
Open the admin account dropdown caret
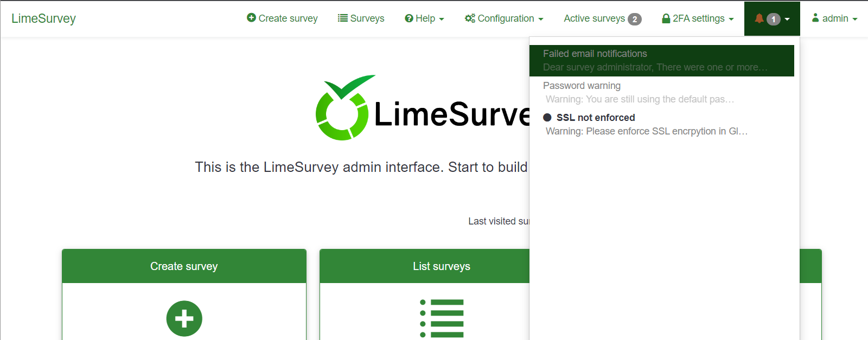(x=855, y=19)
